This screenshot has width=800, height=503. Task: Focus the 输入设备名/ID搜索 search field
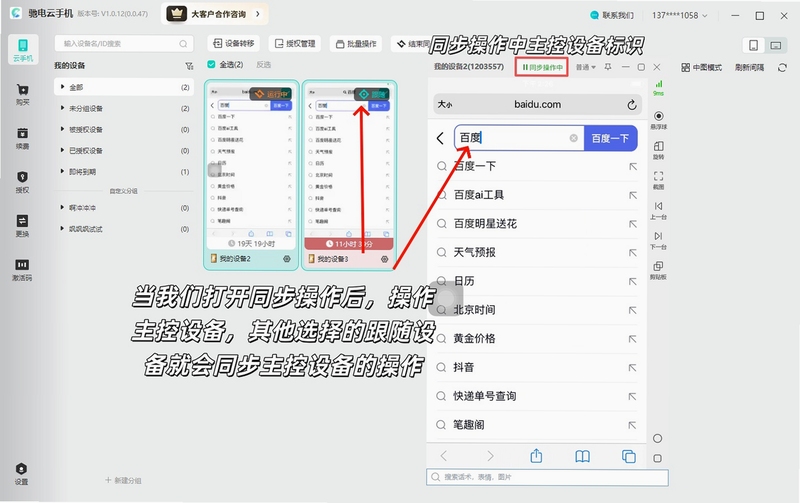coord(124,44)
